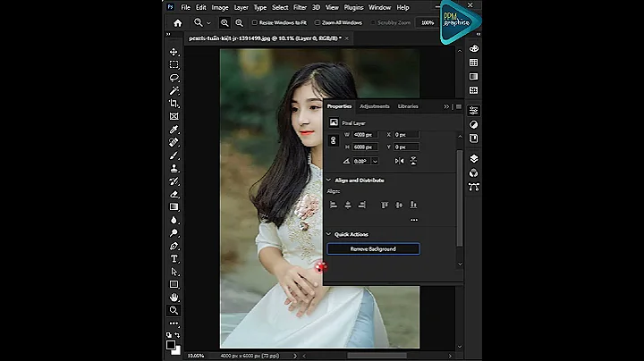Toggle width-height link in Properties
This screenshot has width=644, height=361.
pyautogui.click(x=333, y=140)
